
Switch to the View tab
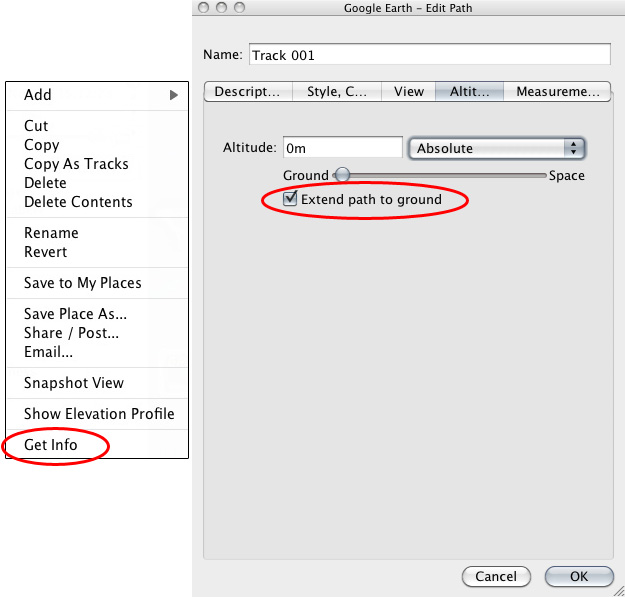[x=409, y=92]
